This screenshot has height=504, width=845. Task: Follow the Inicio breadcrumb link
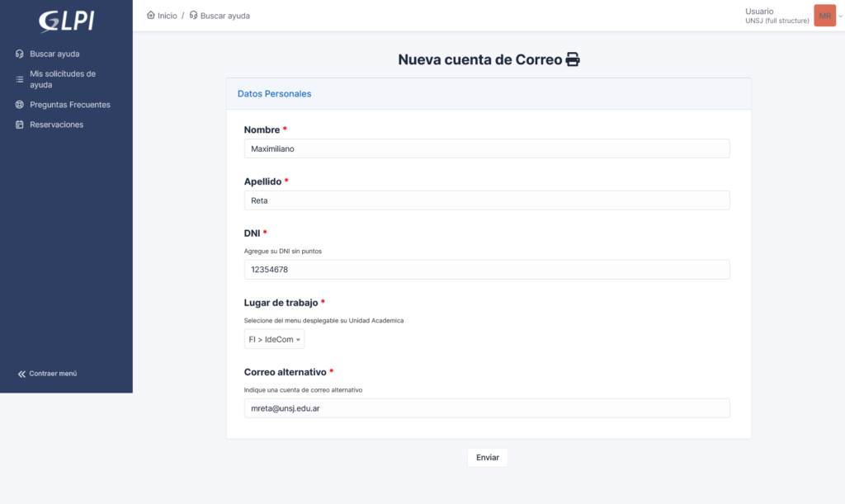click(167, 16)
